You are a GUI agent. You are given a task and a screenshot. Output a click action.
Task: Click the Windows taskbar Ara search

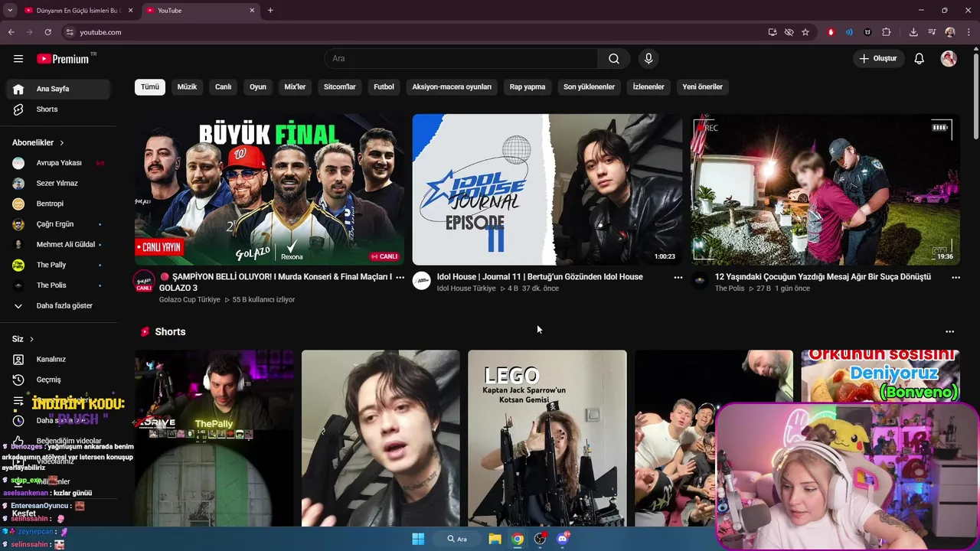[457, 539]
